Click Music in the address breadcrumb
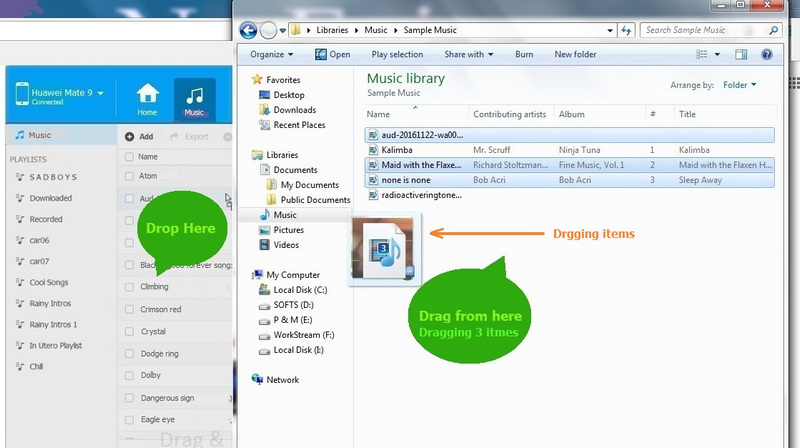This screenshot has width=800, height=448. click(x=376, y=30)
